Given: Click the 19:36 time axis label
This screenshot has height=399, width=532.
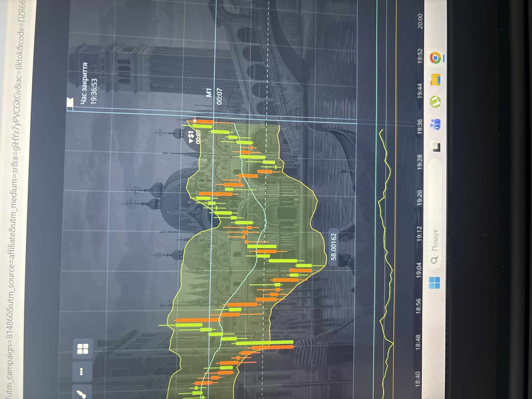Looking at the screenshot, I should 419,127.
